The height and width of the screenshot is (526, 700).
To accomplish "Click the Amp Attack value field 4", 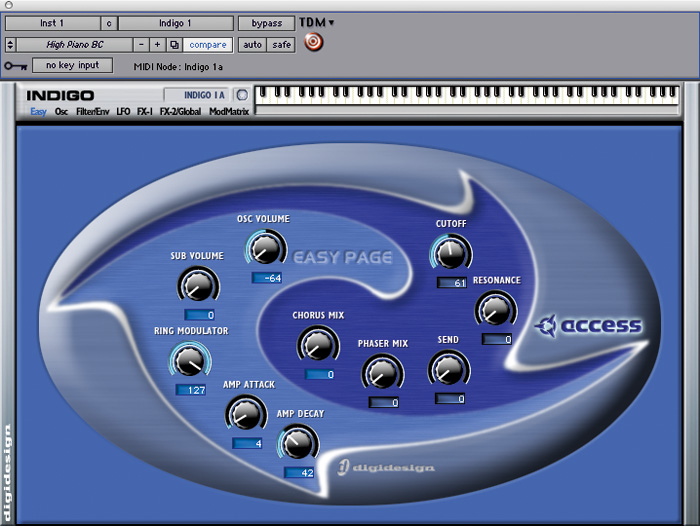I will pos(247,443).
